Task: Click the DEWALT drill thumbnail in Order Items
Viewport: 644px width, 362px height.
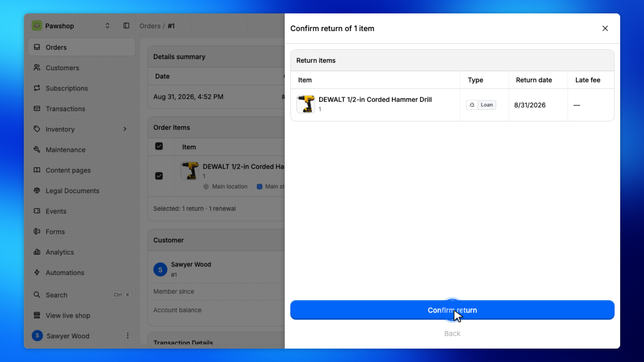Action: coord(190,171)
